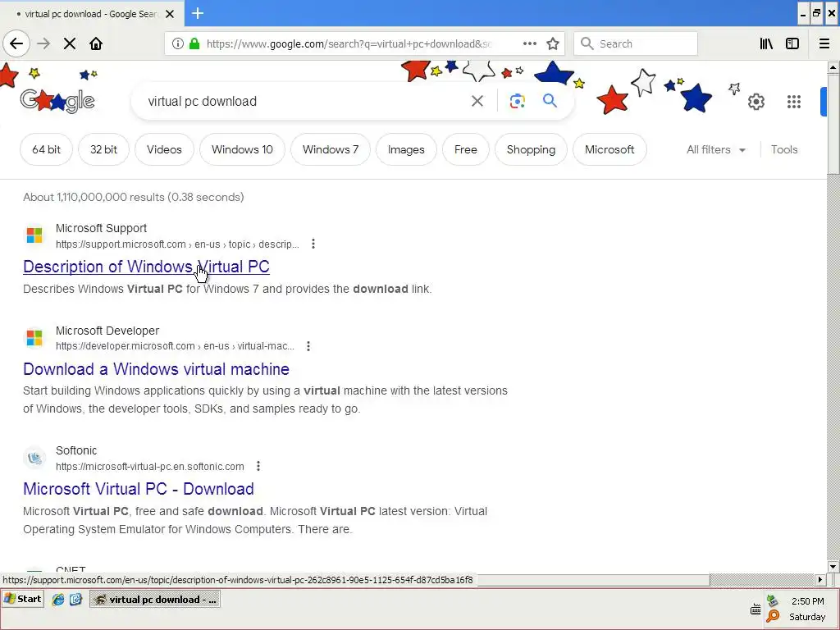
Task: Click the vertical scrollbar down arrow
Action: click(833, 567)
